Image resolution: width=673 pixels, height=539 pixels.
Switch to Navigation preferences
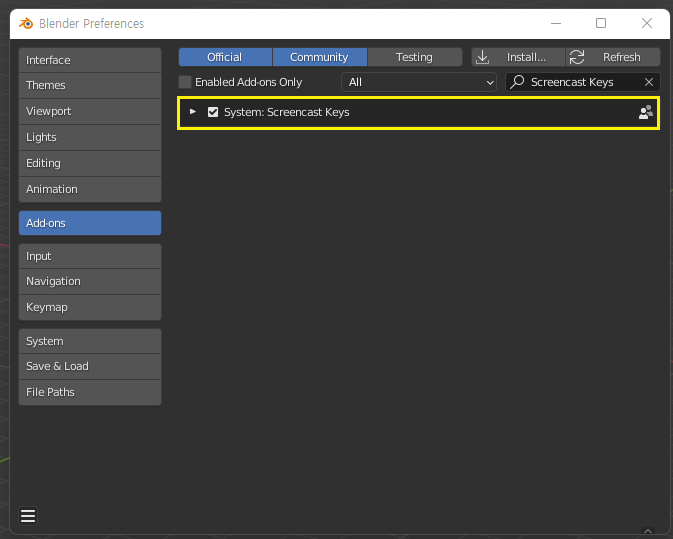pos(90,282)
